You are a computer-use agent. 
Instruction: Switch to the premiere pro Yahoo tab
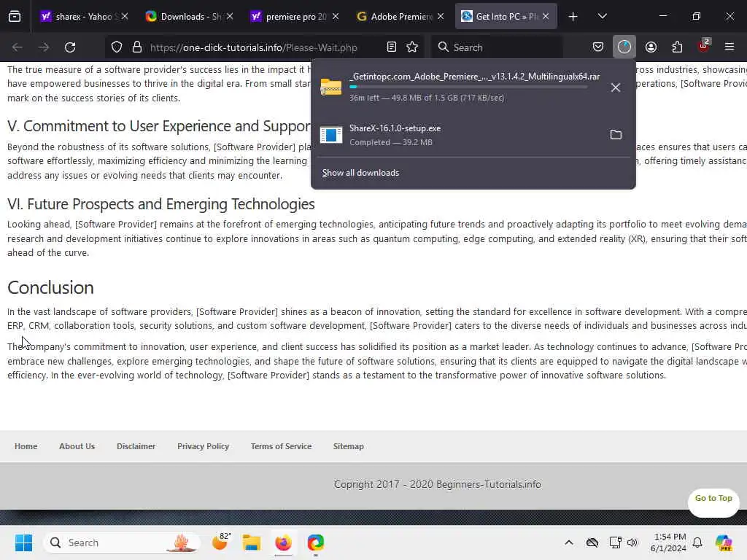pyautogui.click(x=295, y=17)
